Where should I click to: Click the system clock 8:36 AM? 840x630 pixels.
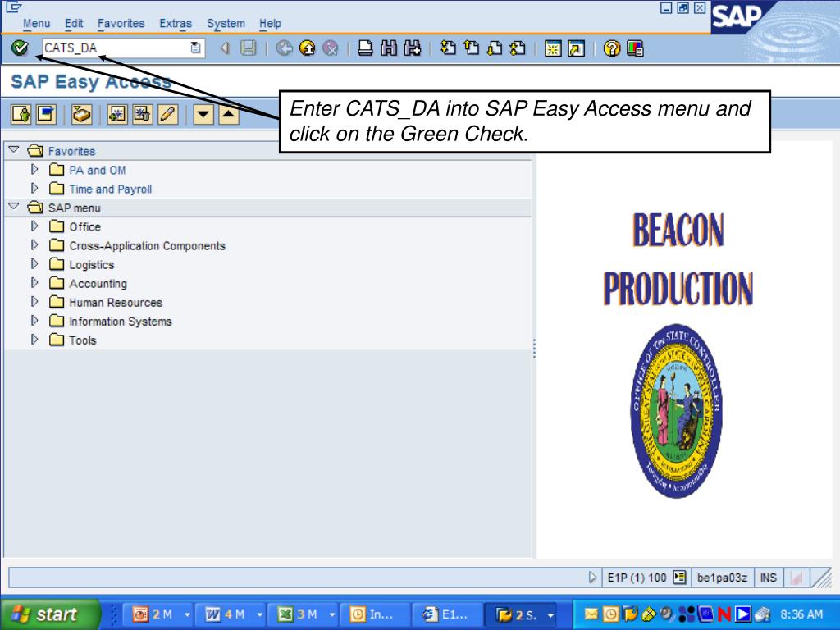[x=801, y=614]
